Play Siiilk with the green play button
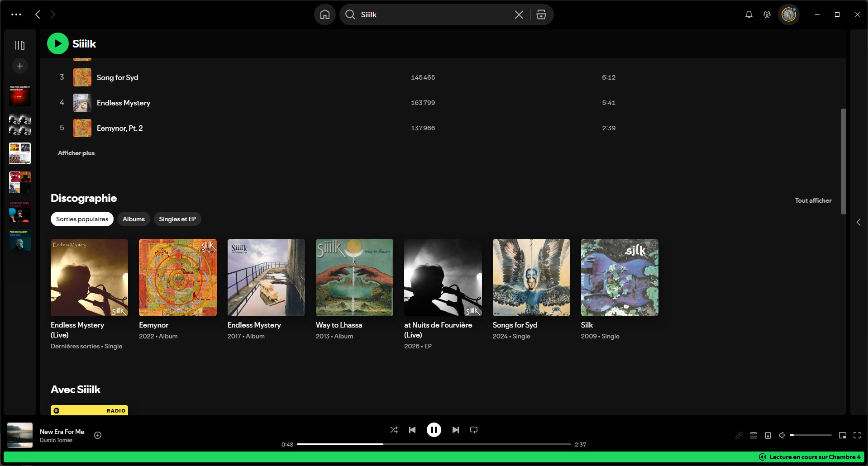The height and width of the screenshot is (466, 868). tap(58, 43)
